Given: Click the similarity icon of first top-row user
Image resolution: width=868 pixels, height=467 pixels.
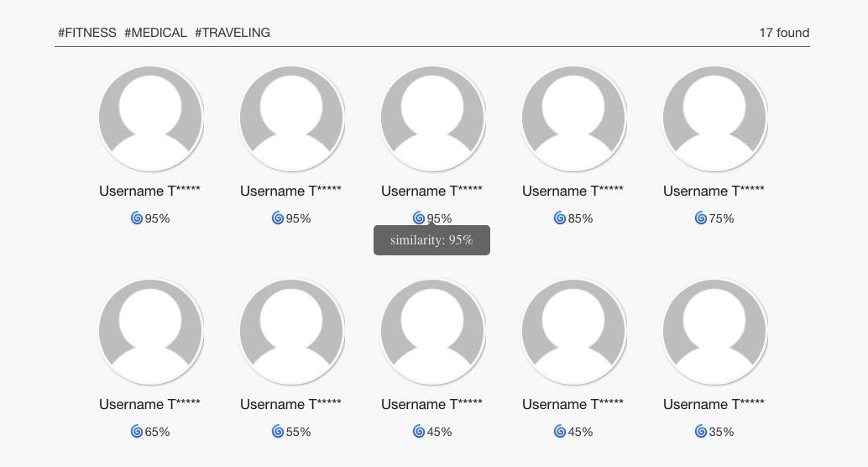Looking at the screenshot, I should click(x=136, y=218).
